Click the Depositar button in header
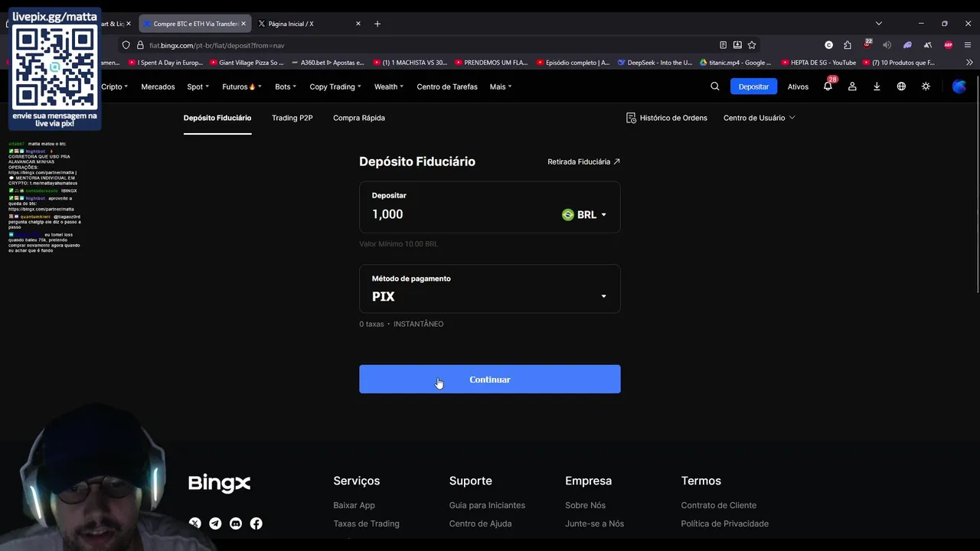Viewport: 980px width, 551px height. tap(753, 86)
